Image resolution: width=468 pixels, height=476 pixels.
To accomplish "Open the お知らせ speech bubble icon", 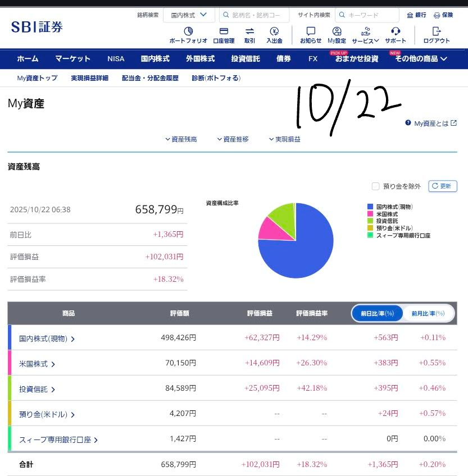I will [x=311, y=31].
